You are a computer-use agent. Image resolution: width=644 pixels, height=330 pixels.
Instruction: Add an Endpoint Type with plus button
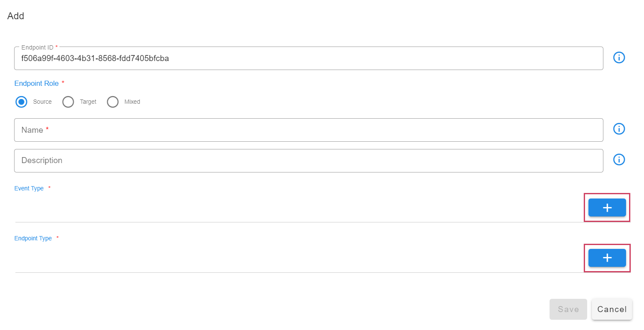[607, 258]
